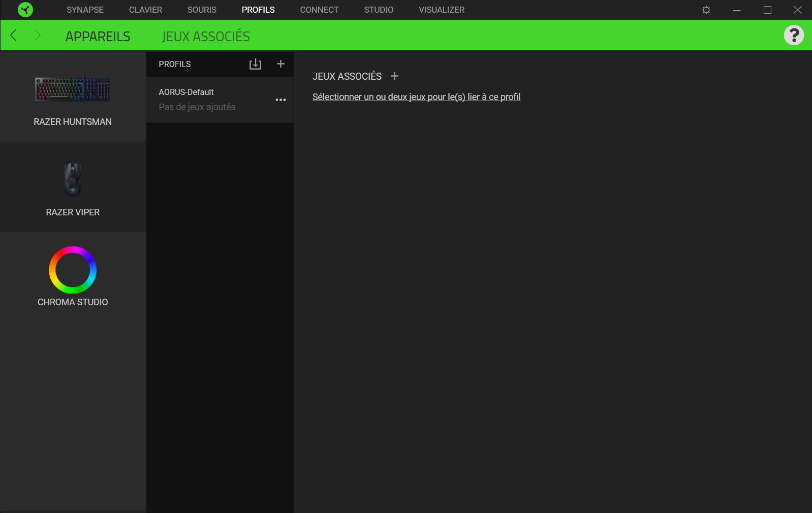Go forward with the right arrow

[x=37, y=35]
